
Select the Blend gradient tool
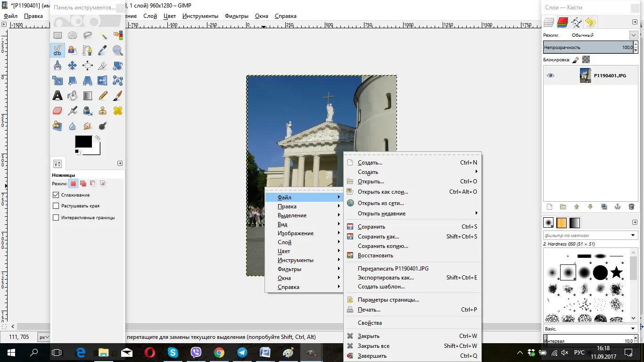click(88, 96)
